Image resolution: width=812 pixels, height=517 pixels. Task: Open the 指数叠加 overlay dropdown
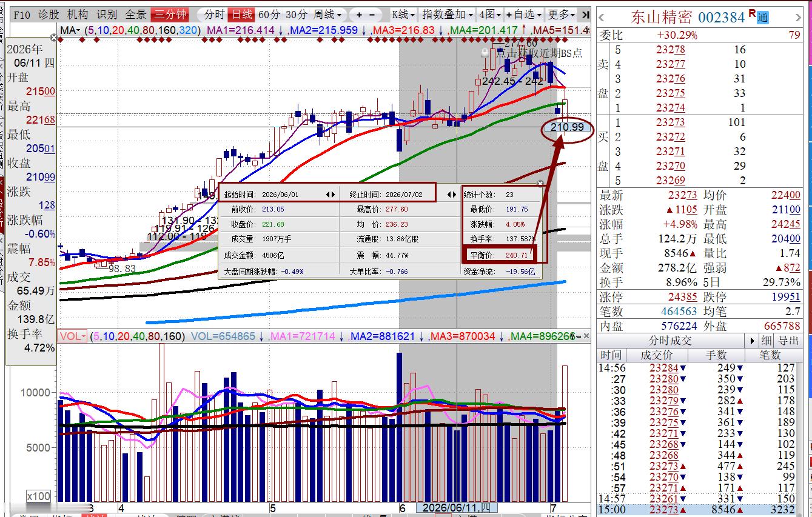coord(448,15)
